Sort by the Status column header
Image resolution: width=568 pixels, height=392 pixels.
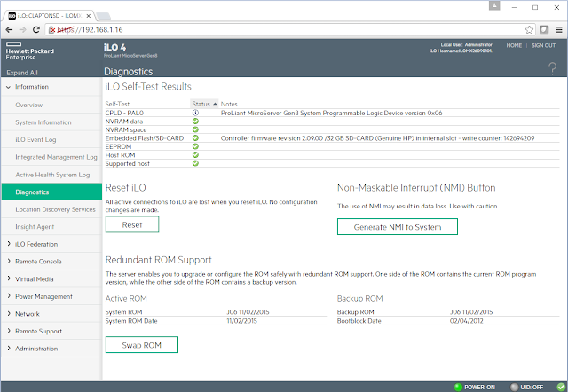(204, 104)
